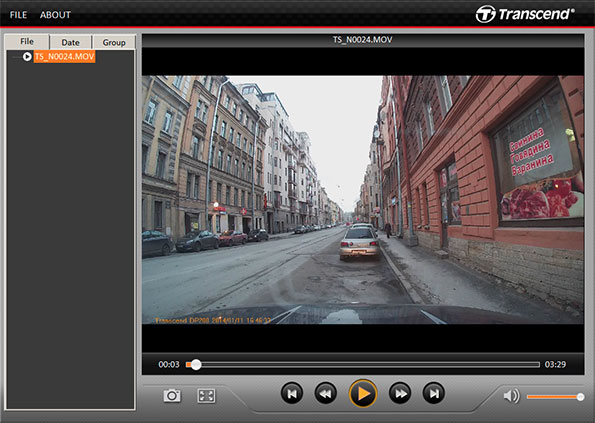Click the Transcend logo

tap(524, 14)
